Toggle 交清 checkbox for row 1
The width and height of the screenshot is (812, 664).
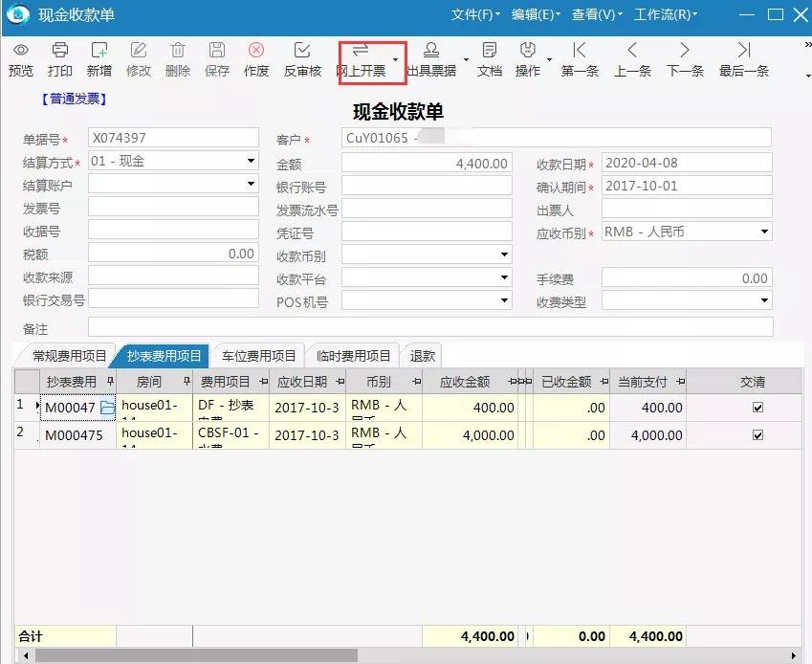point(757,408)
